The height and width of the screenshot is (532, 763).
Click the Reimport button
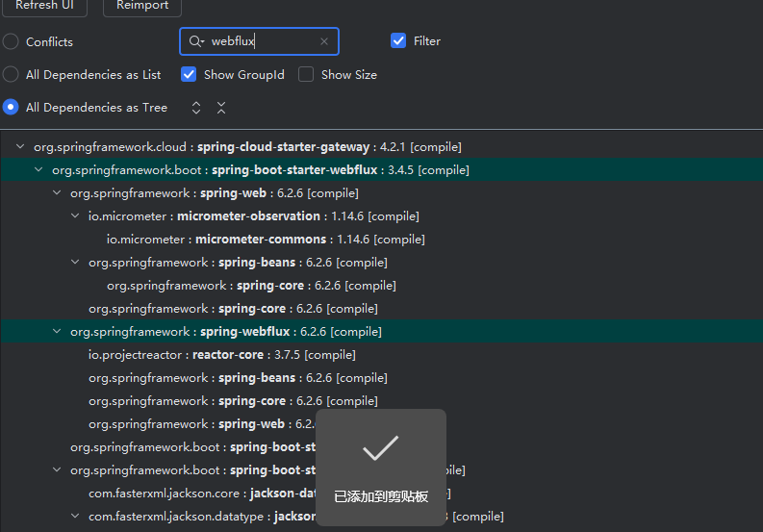[x=142, y=6]
